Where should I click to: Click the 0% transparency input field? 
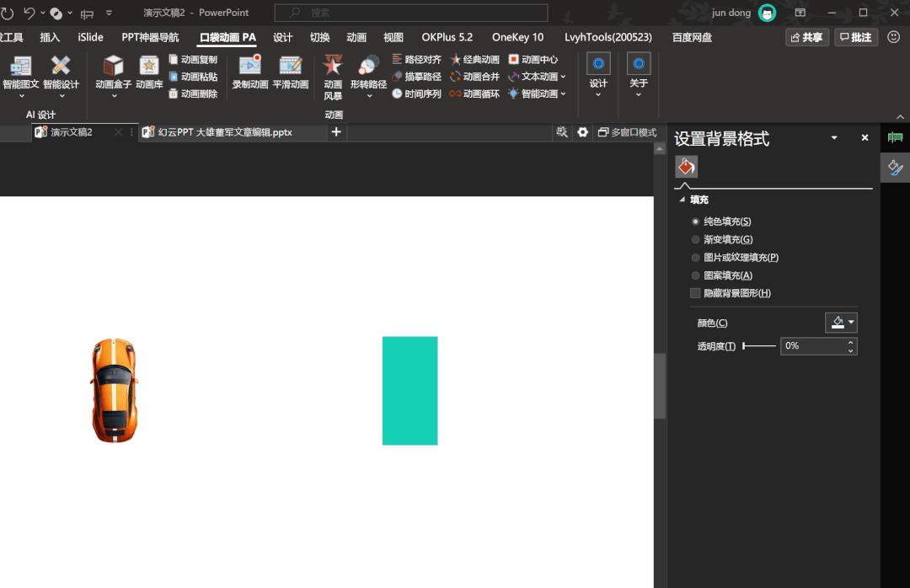click(x=813, y=345)
